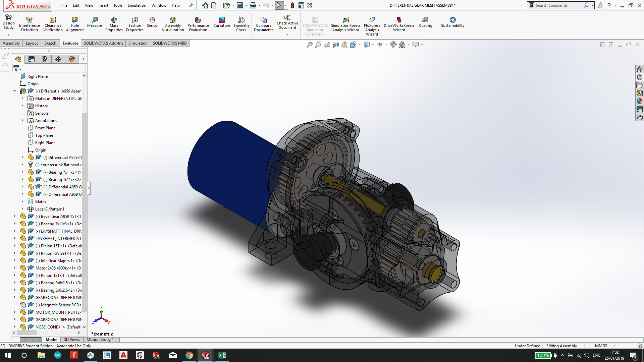Image resolution: width=644 pixels, height=362 pixels.
Task: Switch to FeatureManager design tree tab
Action: [x=18, y=59]
